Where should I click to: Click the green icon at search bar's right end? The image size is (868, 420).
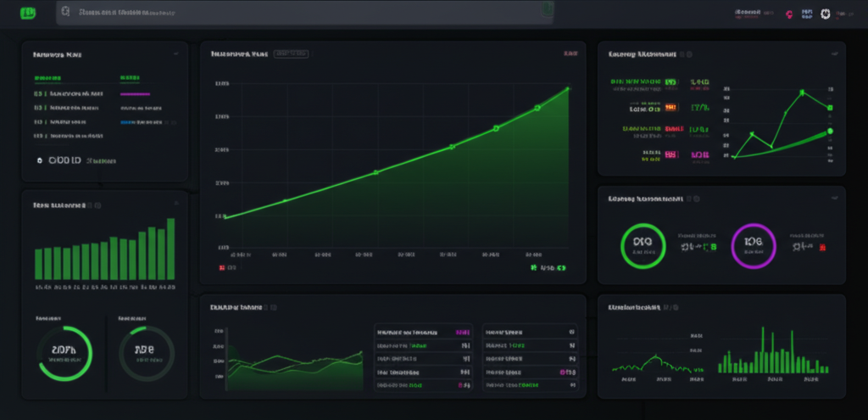tap(547, 11)
